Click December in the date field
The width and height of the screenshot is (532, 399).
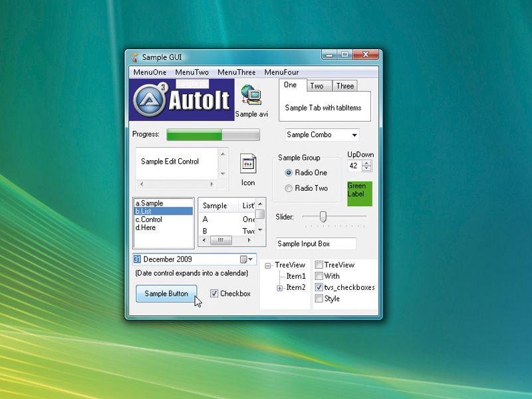159,259
